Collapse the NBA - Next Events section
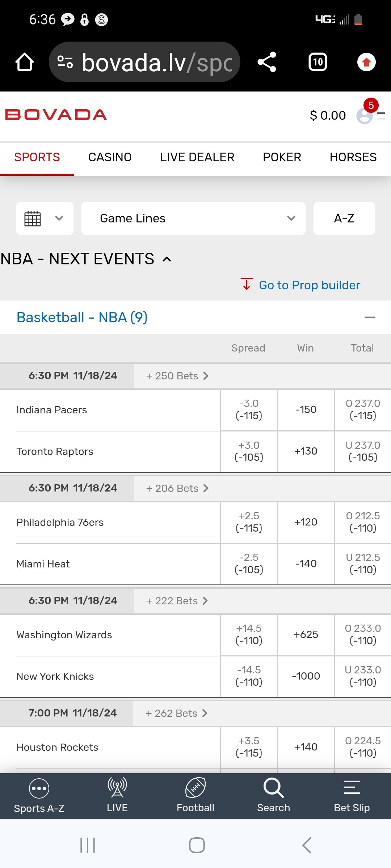The width and height of the screenshot is (391, 868). pyautogui.click(x=167, y=259)
